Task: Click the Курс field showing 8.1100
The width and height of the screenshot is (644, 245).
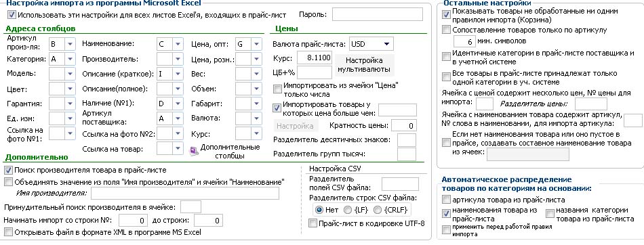Action: click(314, 58)
